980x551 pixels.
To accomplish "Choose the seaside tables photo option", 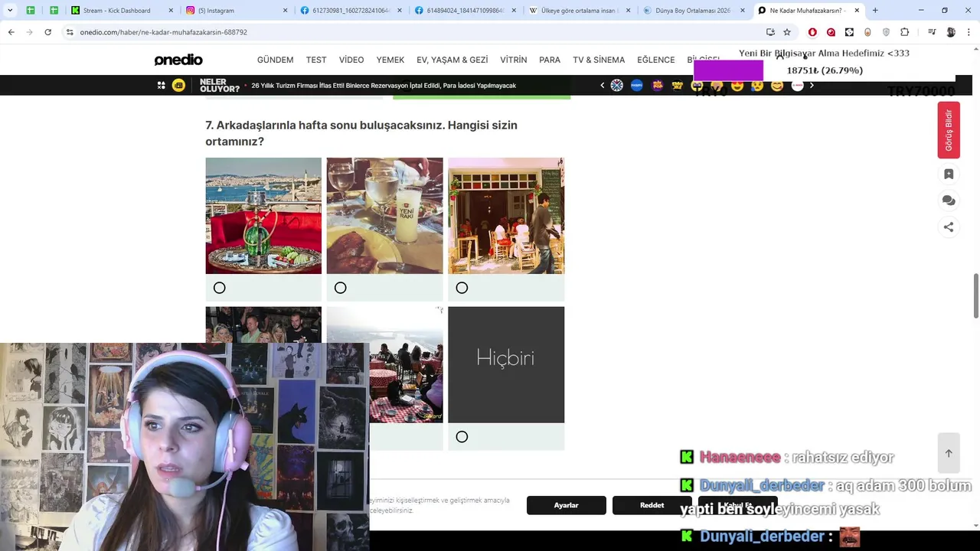I will point(406,365).
